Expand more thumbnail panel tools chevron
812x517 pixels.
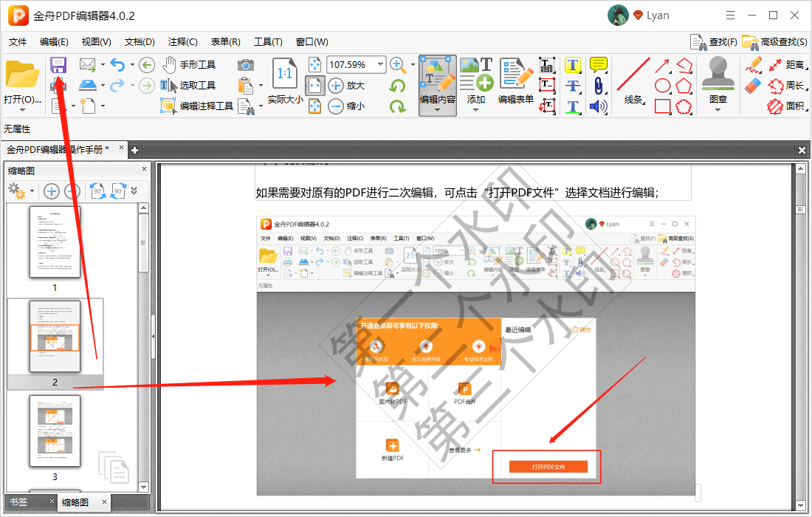tap(134, 191)
